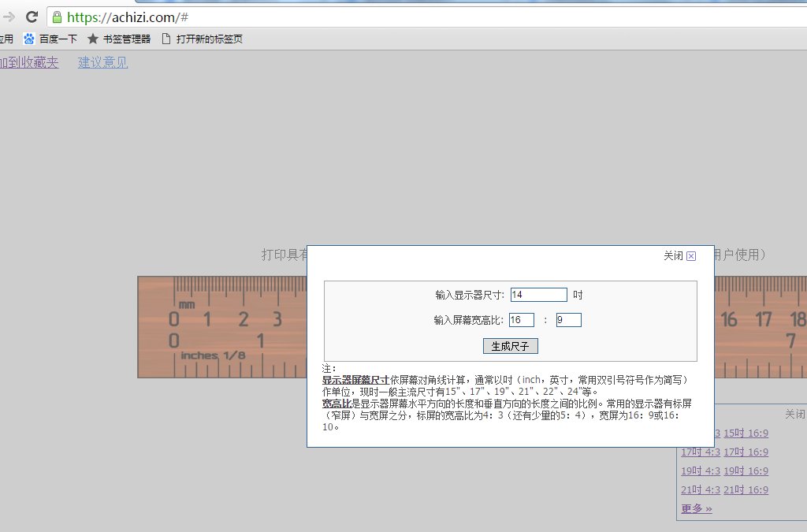807x532 pixels.
Task: Open the 打开新的标签页 bookmark
Action: tap(202, 39)
